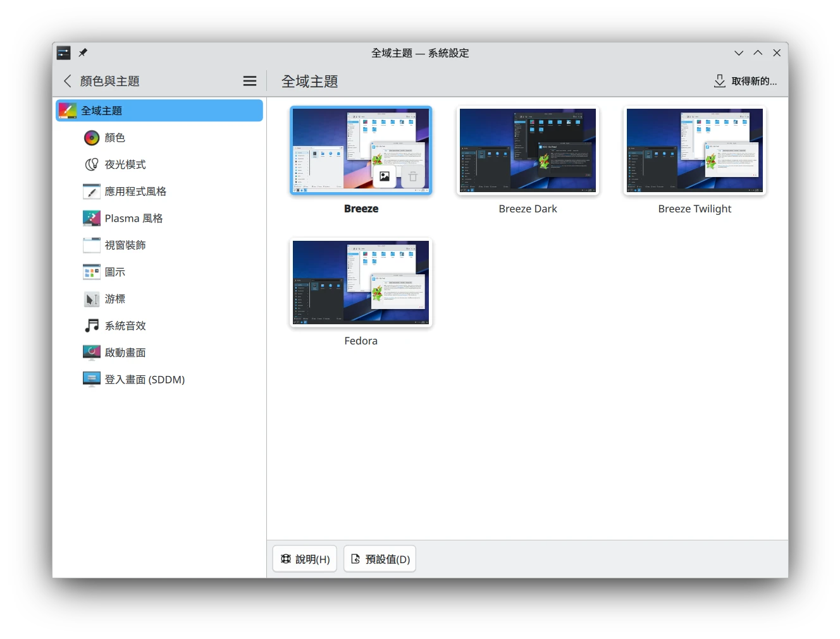Open 夜光模式 night light settings
840x639 pixels.
point(125,164)
